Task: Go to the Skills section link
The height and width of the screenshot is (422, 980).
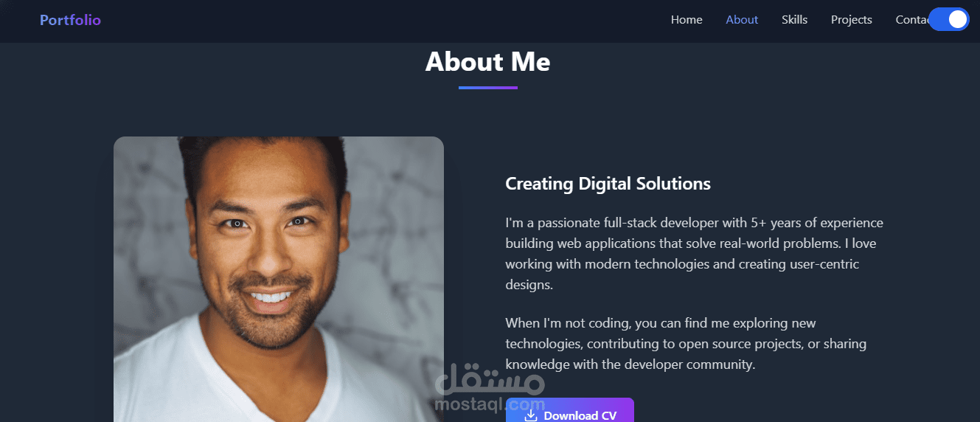Action: coord(794,20)
